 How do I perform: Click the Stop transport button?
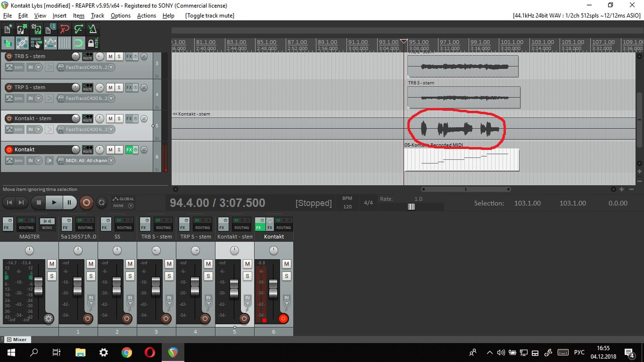coord(39,203)
